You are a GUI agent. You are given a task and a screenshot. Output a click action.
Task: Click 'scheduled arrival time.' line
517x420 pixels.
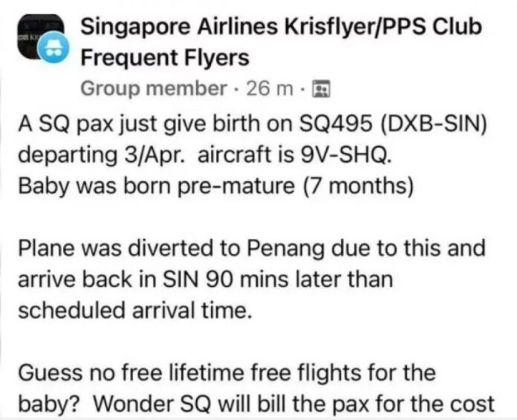[x=135, y=310]
